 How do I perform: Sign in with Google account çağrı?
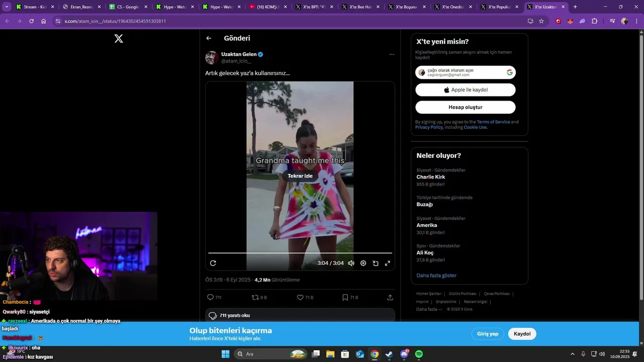[465, 72]
